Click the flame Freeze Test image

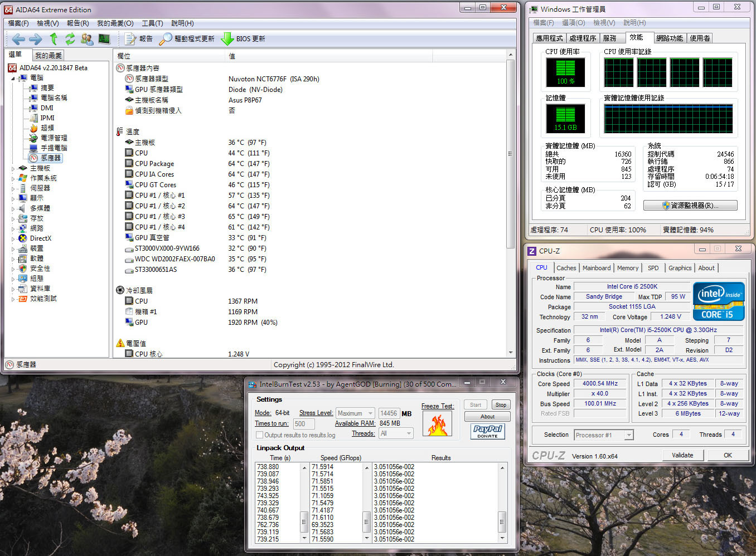pos(437,425)
